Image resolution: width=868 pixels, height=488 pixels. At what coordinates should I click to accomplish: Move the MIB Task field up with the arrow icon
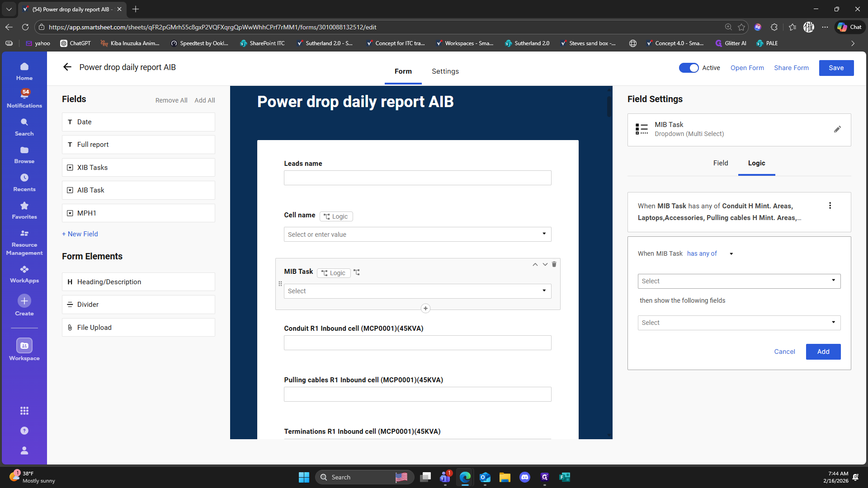click(535, 264)
